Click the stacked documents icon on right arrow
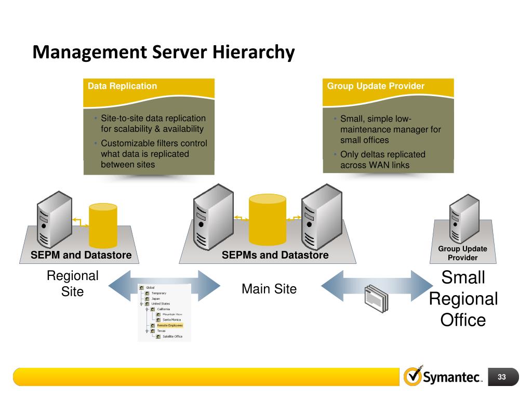The width and height of the screenshot is (532, 399). pyautogui.click(x=376, y=299)
